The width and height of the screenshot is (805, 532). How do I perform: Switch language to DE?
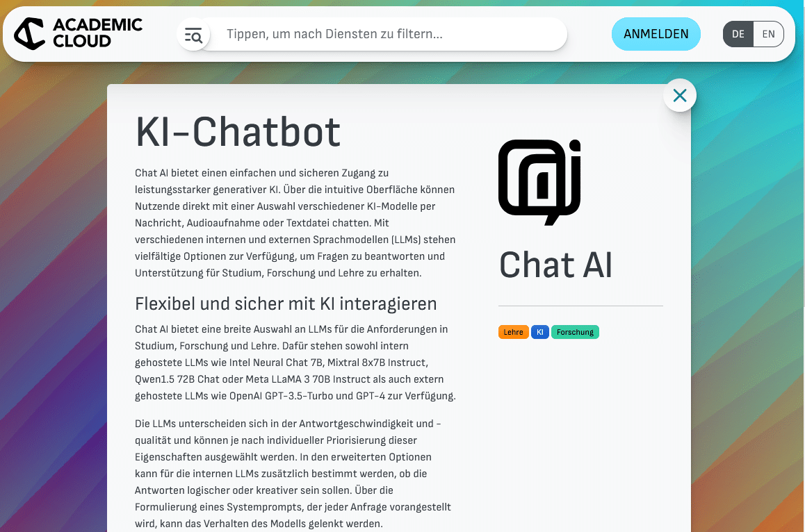tap(738, 34)
